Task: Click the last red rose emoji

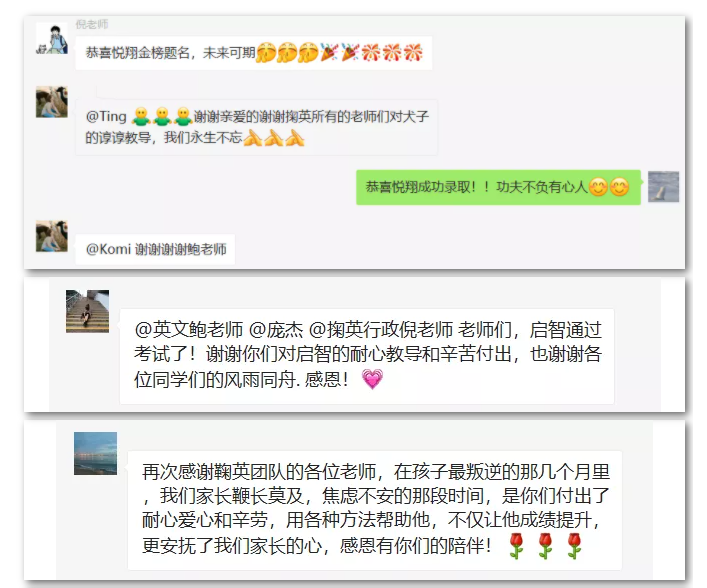Action: [x=574, y=546]
